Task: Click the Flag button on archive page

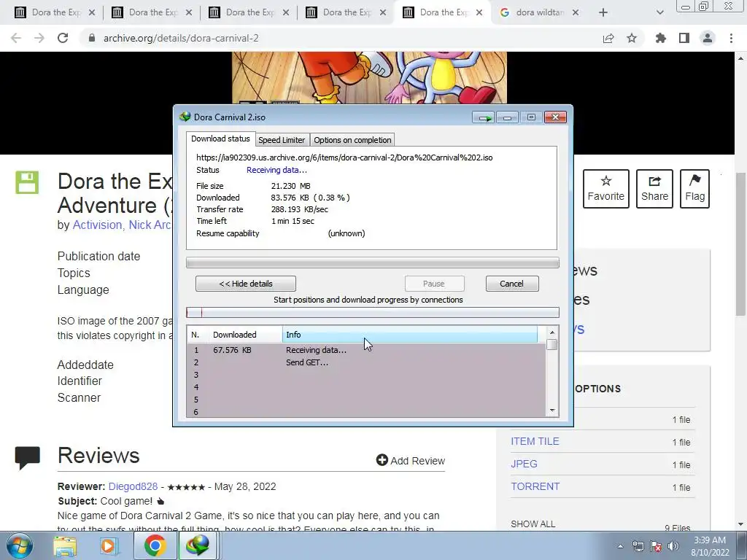Action: (x=694, y=189)
